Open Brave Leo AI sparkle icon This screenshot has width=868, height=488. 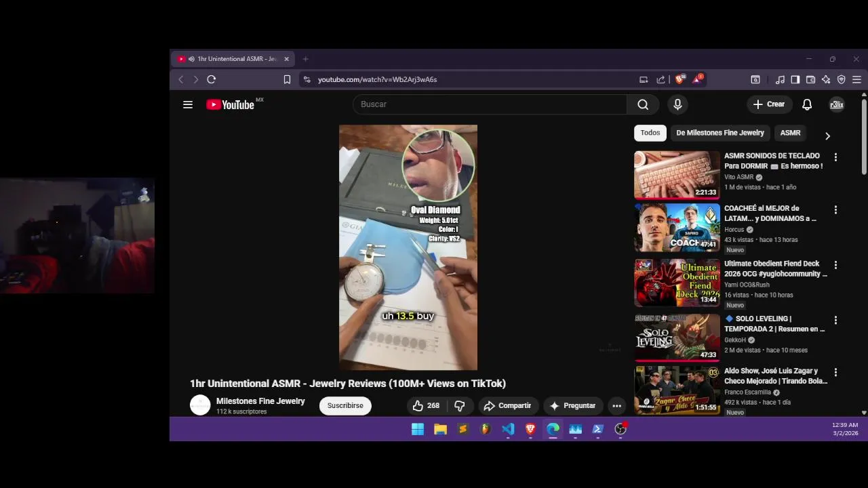tap(826, 79)
